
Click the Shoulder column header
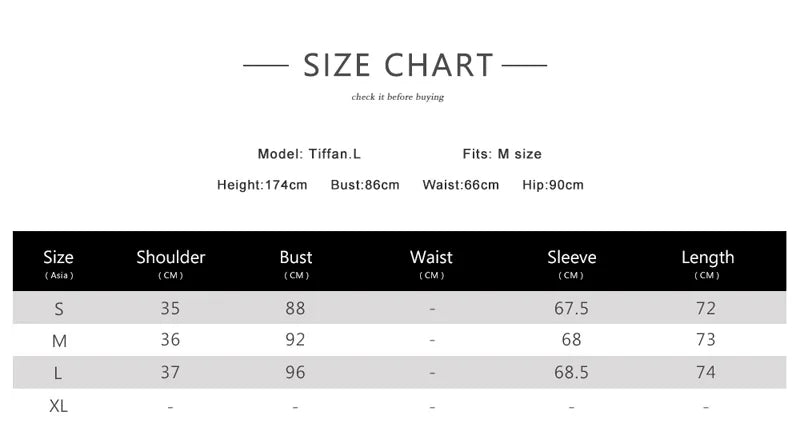[171, 258]
